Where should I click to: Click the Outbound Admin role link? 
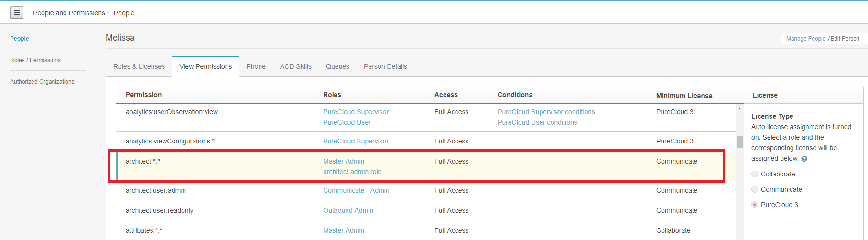[x=348, y=210]
